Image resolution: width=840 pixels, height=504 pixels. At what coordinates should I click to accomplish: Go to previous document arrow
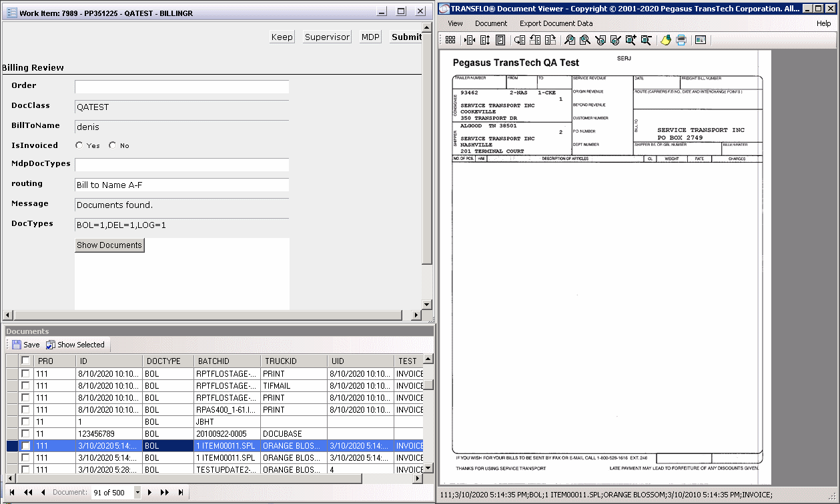coord(43,493)
